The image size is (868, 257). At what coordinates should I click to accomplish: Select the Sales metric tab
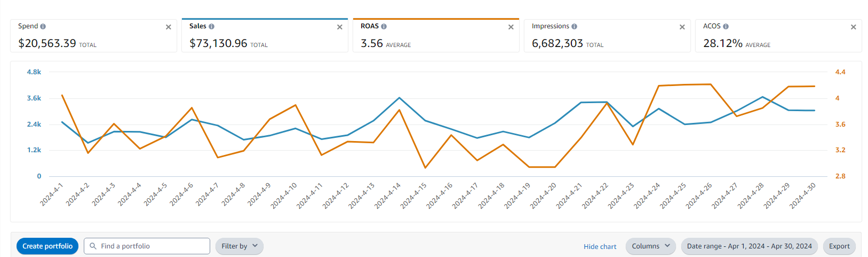tap(256, 37)
